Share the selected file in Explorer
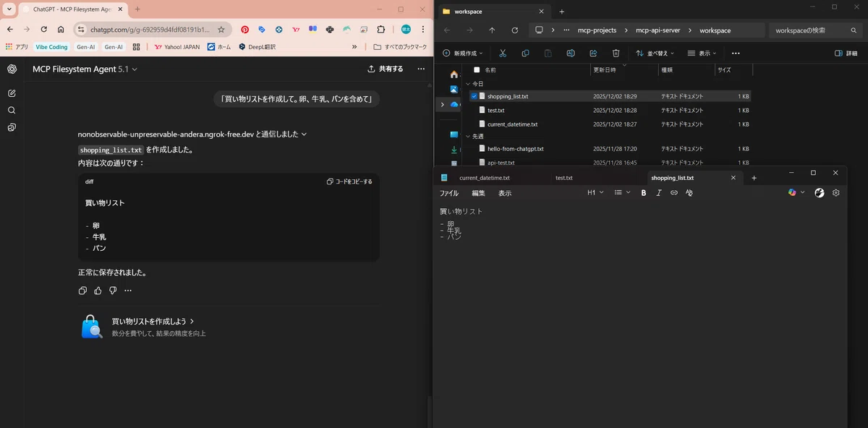Image resolution: width=868 pixels, height=428 pixels. click(593, 53)
